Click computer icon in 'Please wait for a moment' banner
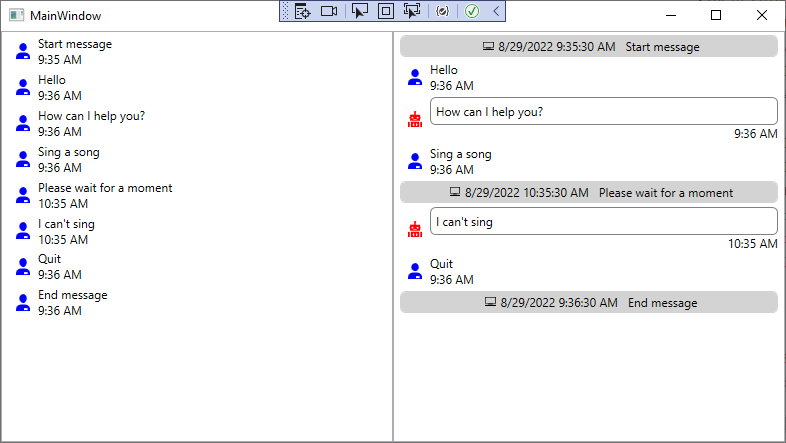786x443 pixels. [x=455, y=192]
